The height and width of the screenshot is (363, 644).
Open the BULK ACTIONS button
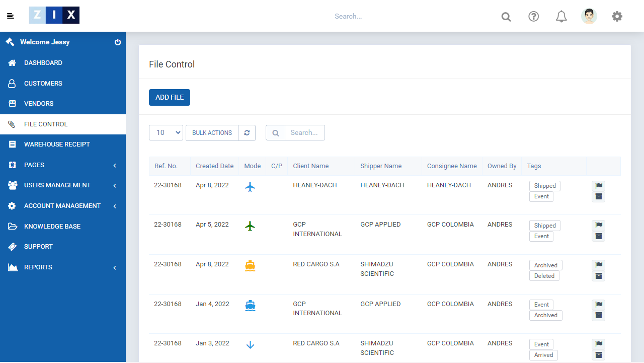point(212,133)
